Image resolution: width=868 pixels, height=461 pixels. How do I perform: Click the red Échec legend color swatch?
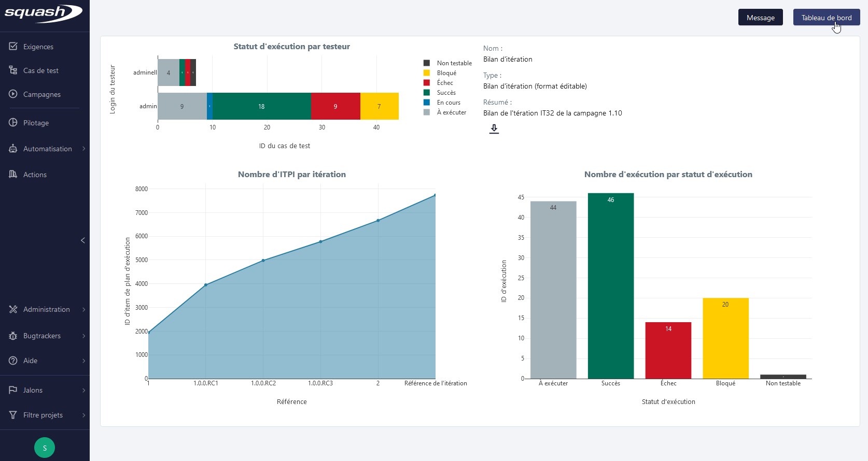pyautogui.click(x=427, y=83)
